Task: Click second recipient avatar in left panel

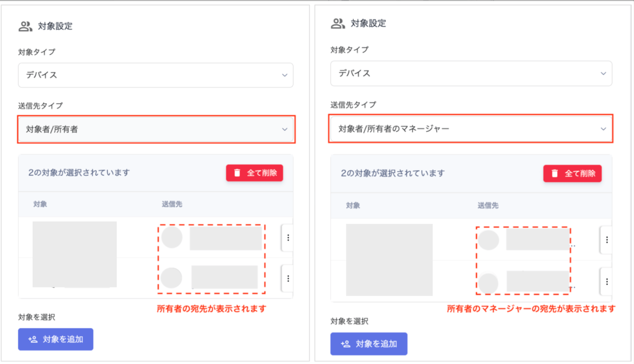Action: (171, 277)
